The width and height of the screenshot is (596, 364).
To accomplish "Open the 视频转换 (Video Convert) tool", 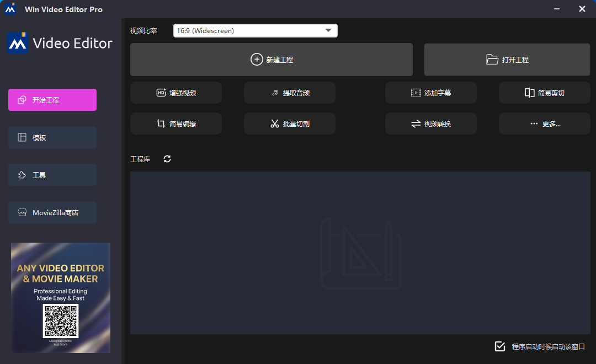I will click(430, 124).
